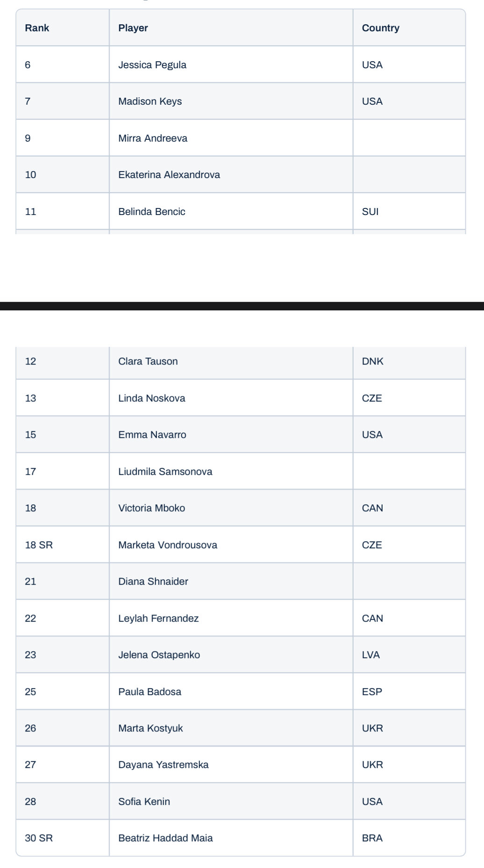Select the Victoria Mboko row name
Image resolution: width=484 pixels, height=868 pixels.
[x=152, y=508]
